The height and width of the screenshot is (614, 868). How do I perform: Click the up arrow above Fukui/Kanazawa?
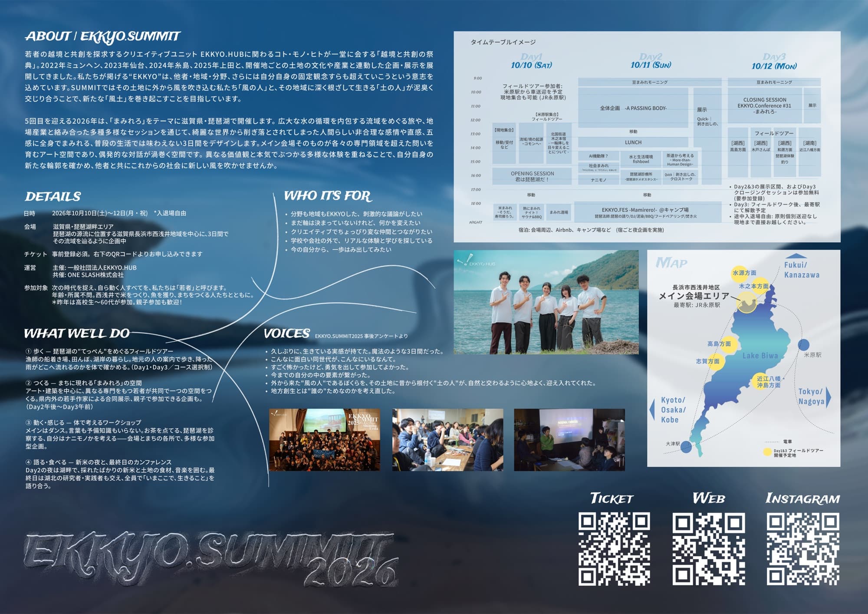pyautogui.click(x=796, y=256)
